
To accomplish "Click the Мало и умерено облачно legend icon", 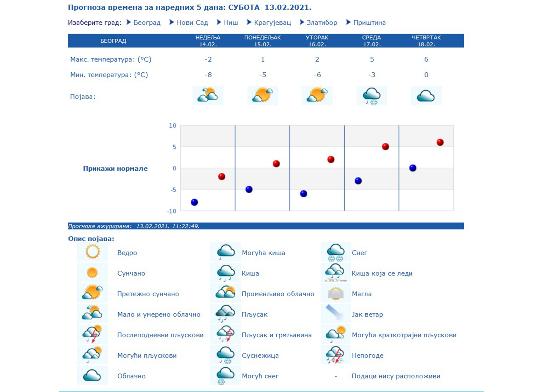I will [x=92, y=314].
